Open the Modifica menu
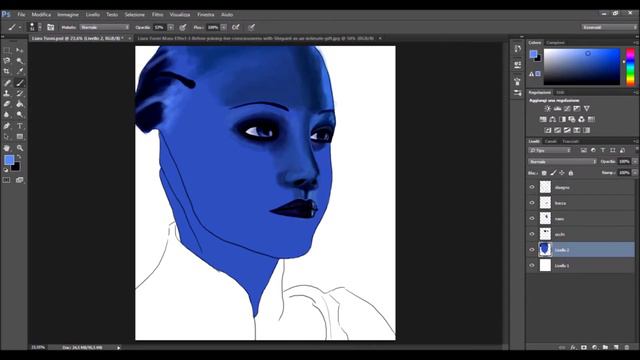The height and width of the screenshot is (360, 640). (x=41, y=15)
